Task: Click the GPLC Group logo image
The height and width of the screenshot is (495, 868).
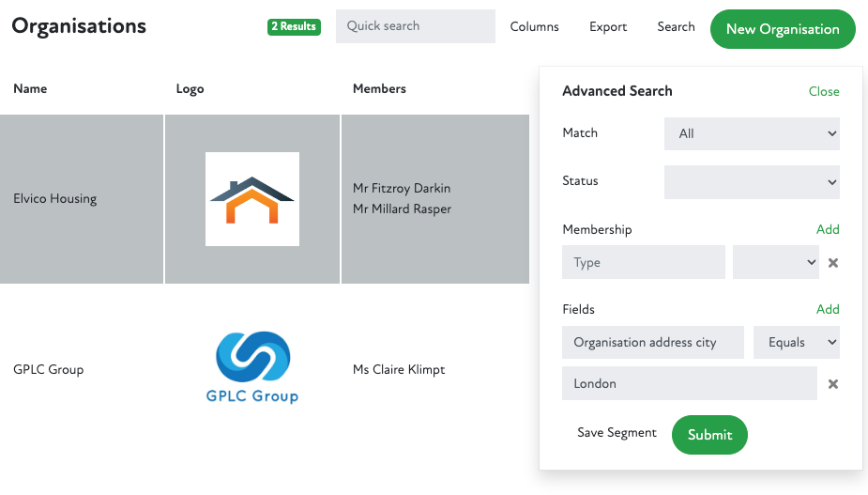Action: (x=252, y=368)
